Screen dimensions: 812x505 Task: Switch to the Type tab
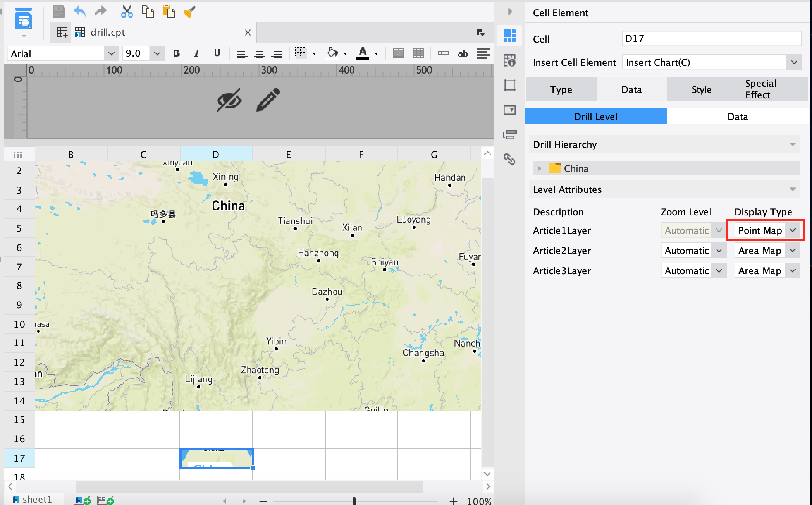coord(561,89)
